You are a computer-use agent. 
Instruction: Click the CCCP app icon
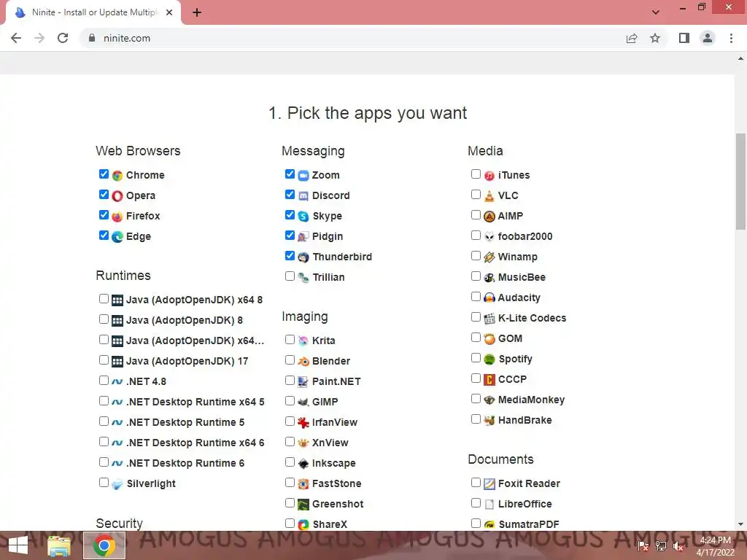coord(489,380)
